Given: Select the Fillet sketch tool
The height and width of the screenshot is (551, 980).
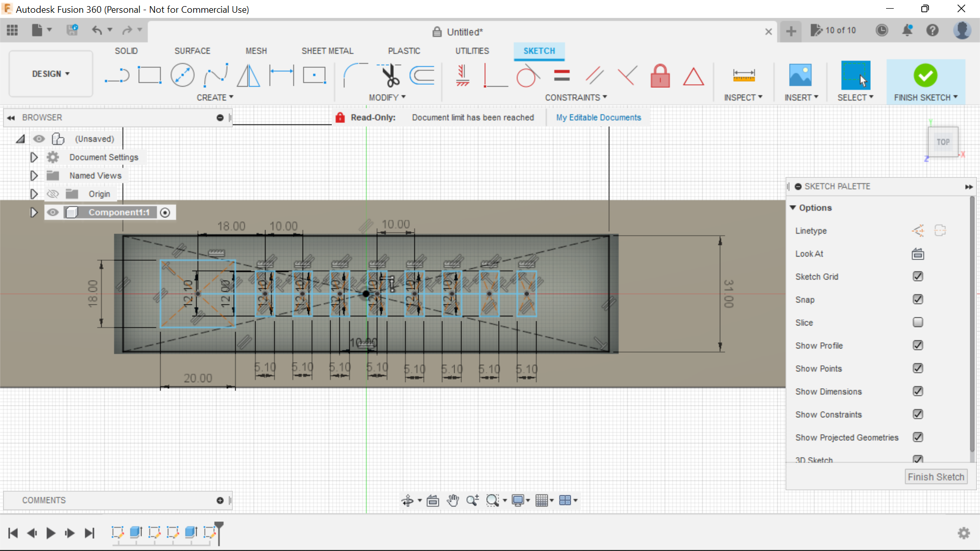Looking at the screenshot, I should point(353,74).
